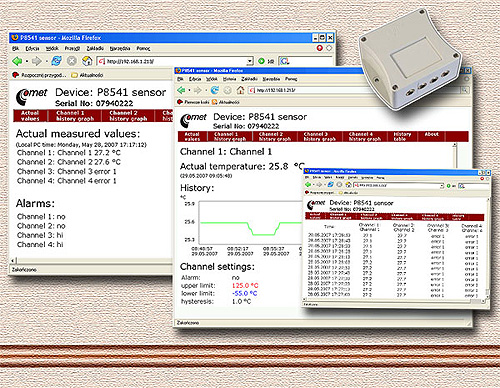Click Home icon in middle Firefox window

point(240,90)
